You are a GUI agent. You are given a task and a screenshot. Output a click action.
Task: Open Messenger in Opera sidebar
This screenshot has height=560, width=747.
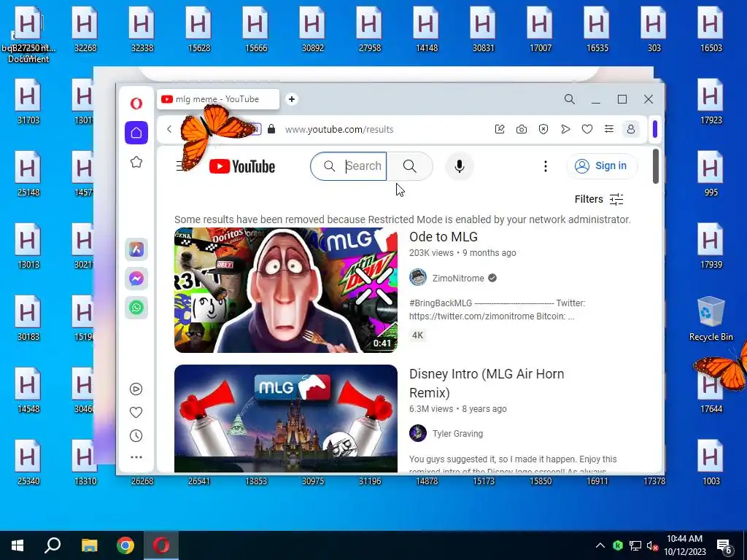point(136,279)
